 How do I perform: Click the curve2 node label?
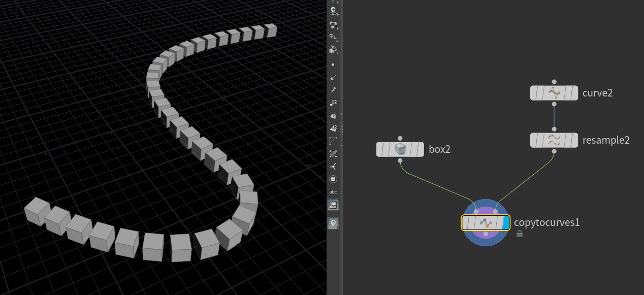(597, 93)
